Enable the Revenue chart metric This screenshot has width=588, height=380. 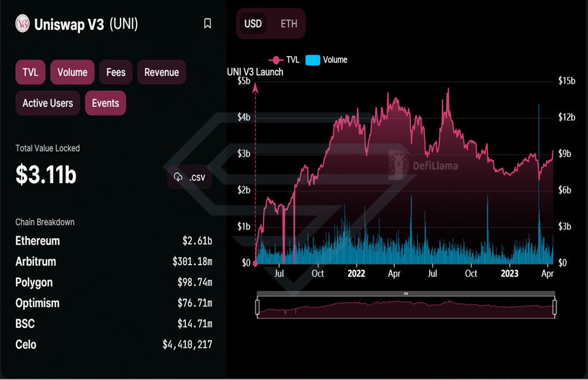(x=161, y=72)
